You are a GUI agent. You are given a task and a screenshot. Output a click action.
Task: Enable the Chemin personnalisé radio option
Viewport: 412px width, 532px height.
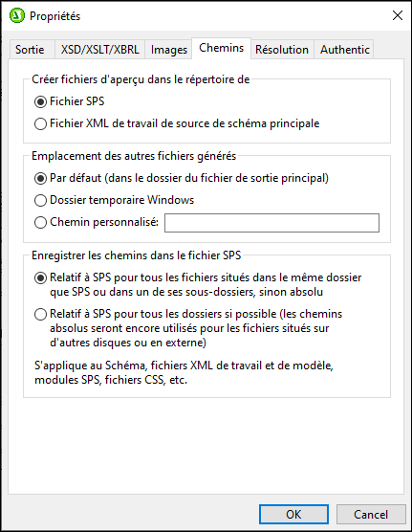pos(40,222)
